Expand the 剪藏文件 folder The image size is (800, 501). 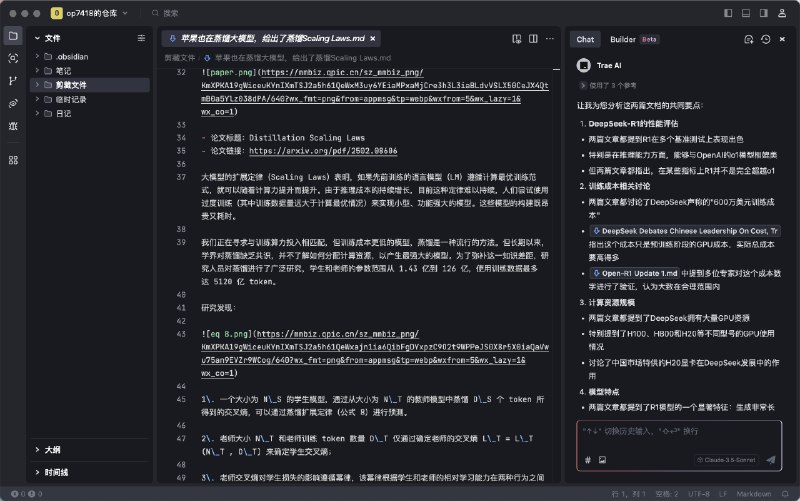tap(37, 85)
